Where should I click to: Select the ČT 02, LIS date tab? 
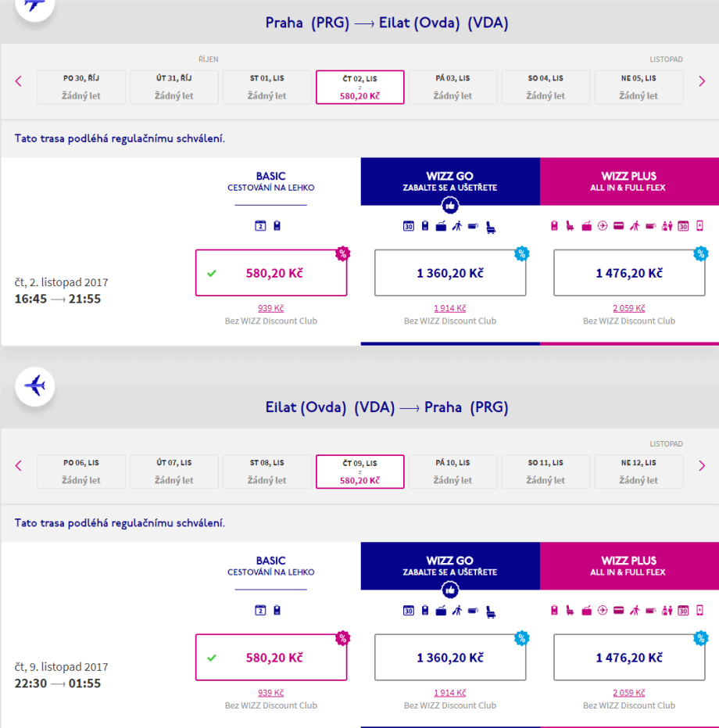pyautogui.click(x=360, y=87)
